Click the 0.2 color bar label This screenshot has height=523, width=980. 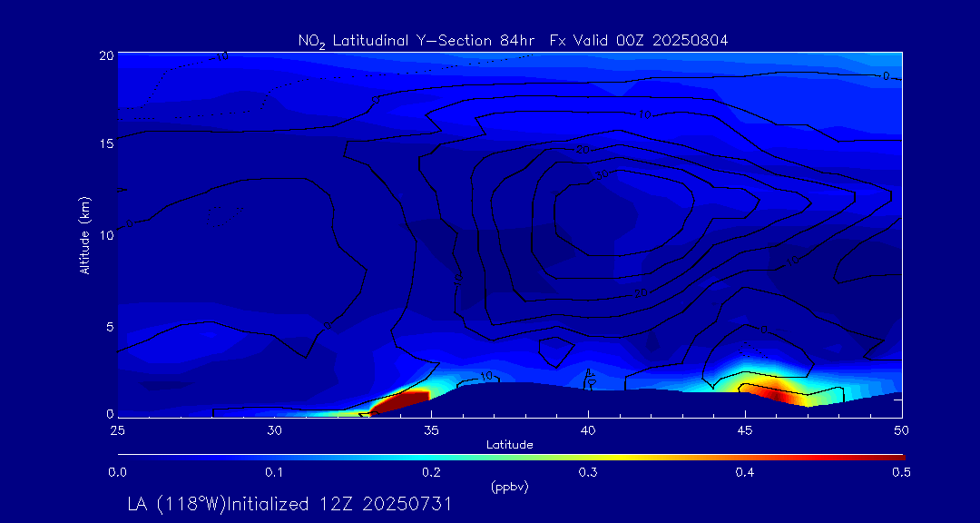432,473
